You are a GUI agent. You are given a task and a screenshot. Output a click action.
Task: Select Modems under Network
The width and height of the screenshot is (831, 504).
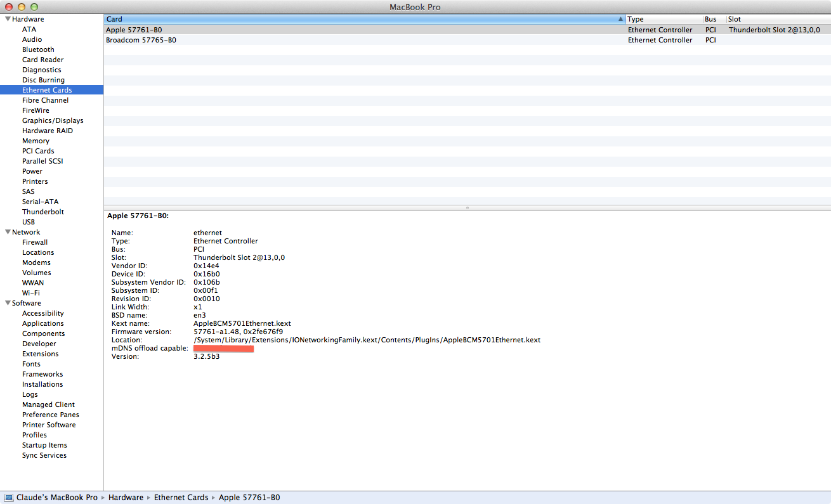pos(36,262)
